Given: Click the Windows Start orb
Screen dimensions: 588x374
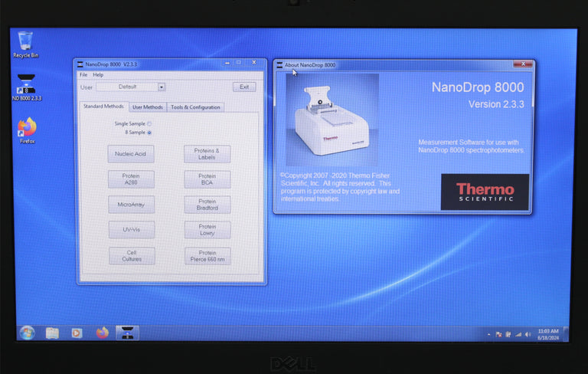Looking at the screenshot, I should (x=27, y=333).
